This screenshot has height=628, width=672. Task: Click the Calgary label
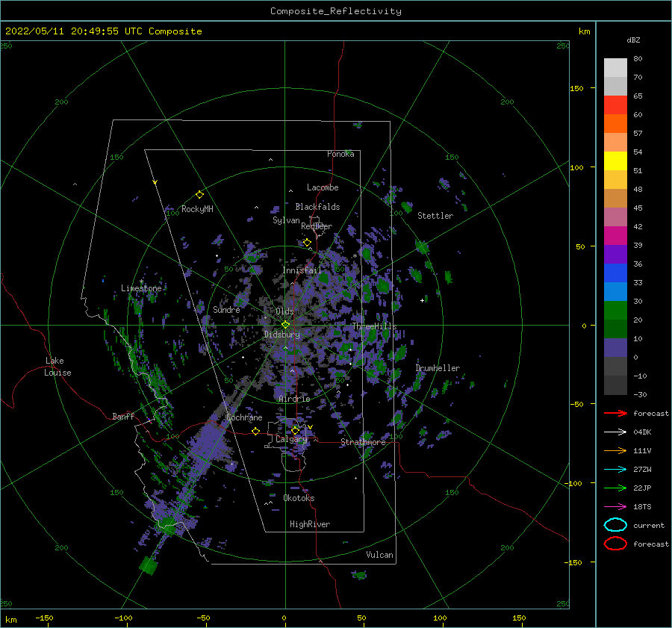pyautogui.click(x=291, y=439)
